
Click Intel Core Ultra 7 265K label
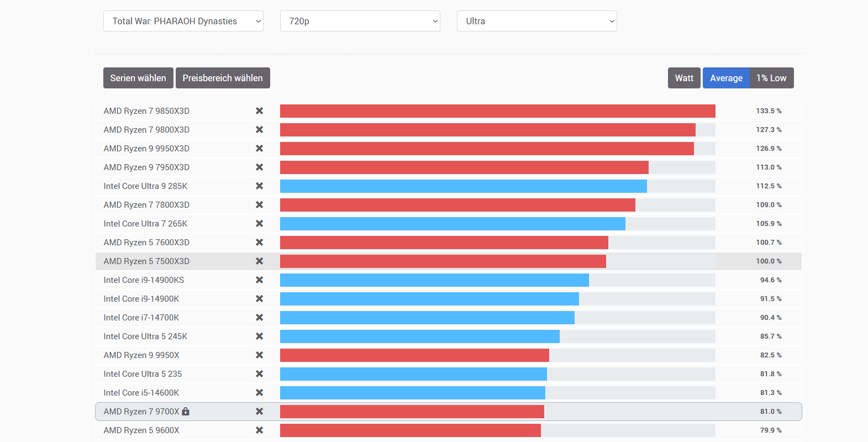[145, 224]
